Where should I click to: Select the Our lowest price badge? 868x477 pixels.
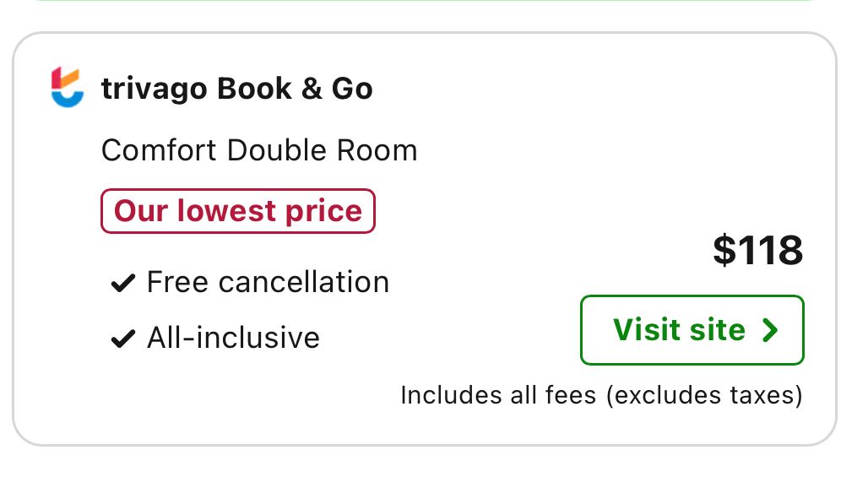tap(238, 211)
